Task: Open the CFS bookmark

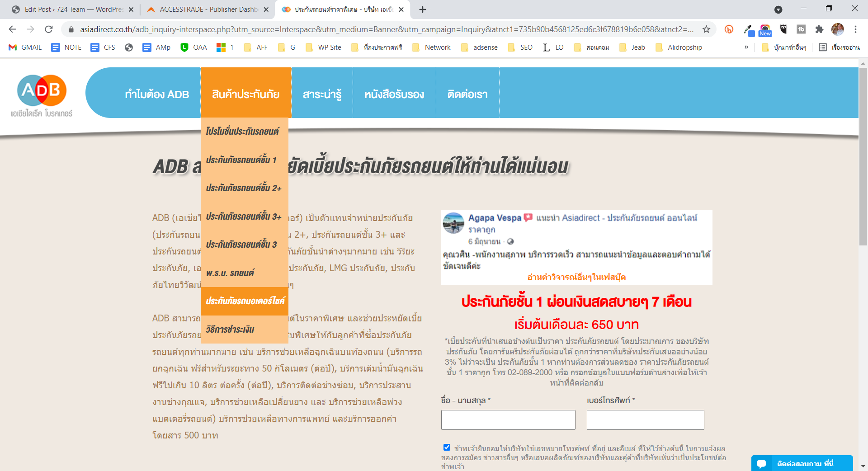Action: 103,47
